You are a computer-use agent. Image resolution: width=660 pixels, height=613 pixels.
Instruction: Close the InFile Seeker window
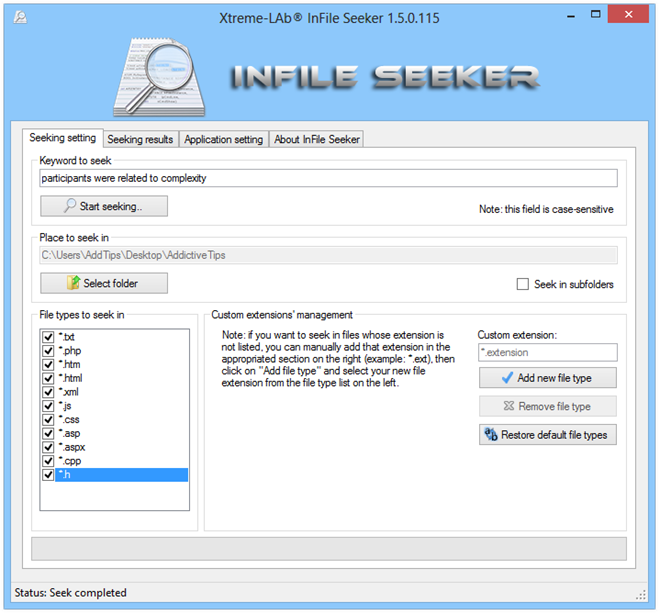628,15
